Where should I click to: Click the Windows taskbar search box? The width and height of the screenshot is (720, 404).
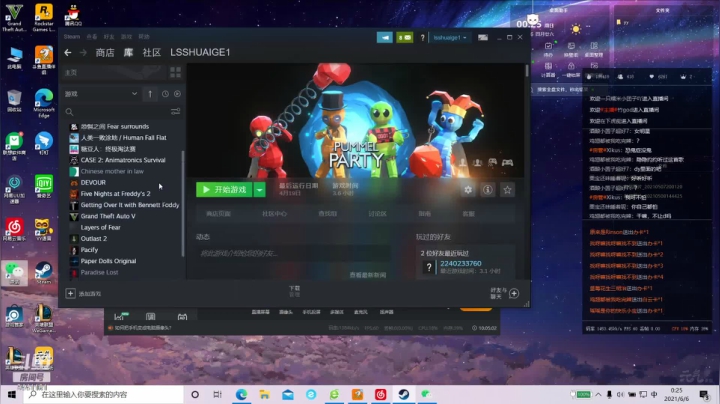pos(103,394)
